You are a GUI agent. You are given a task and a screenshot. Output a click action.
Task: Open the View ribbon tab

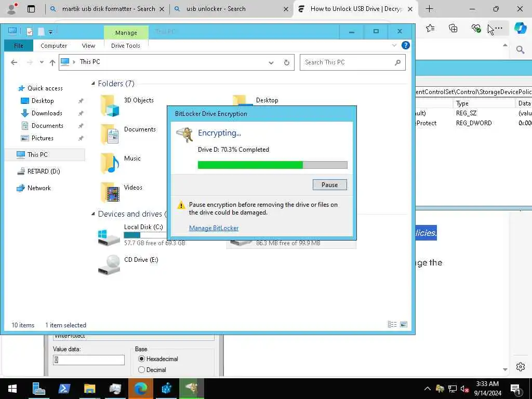click(x=88, y=46)
